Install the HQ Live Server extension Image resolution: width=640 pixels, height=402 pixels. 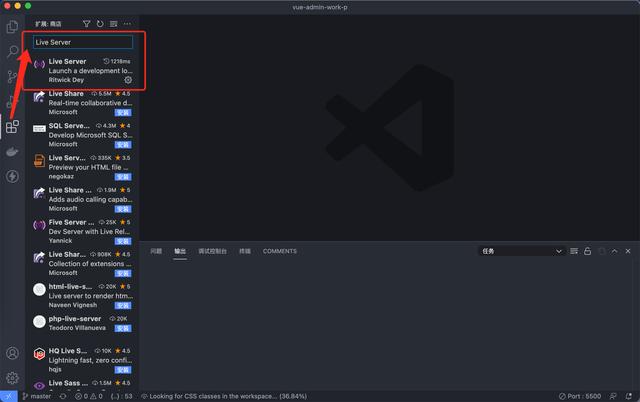pyautogui.click(x=123, y=370)
